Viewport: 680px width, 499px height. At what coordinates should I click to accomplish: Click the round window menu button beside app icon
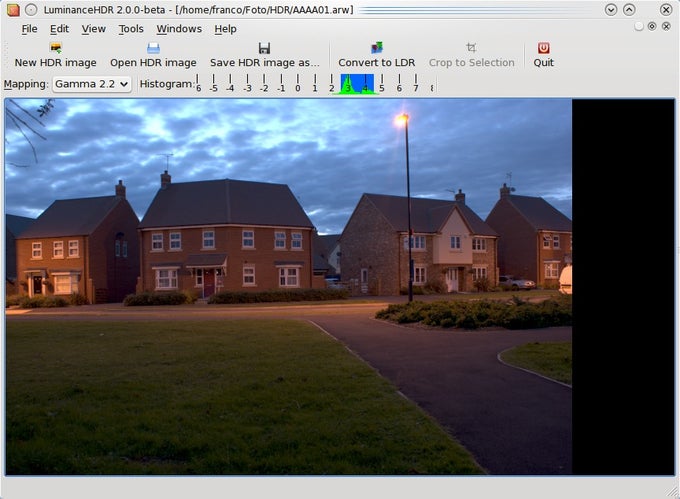pyautogui.click(x=31, y=10)
